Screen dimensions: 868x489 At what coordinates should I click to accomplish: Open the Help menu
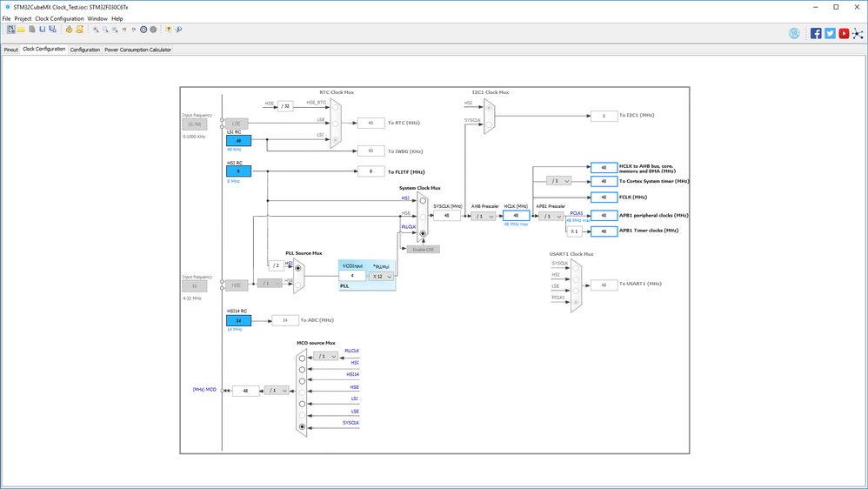117,19
